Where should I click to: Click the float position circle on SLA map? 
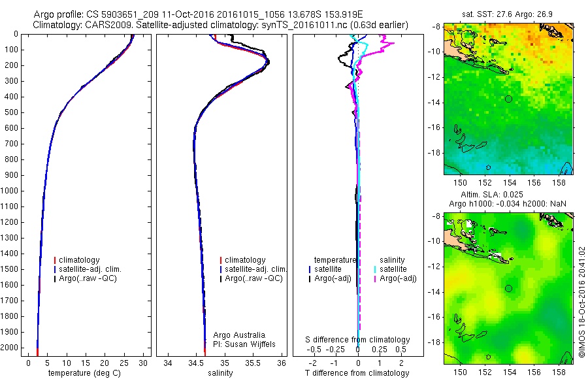pyautogui.click(x=508, y=289)
